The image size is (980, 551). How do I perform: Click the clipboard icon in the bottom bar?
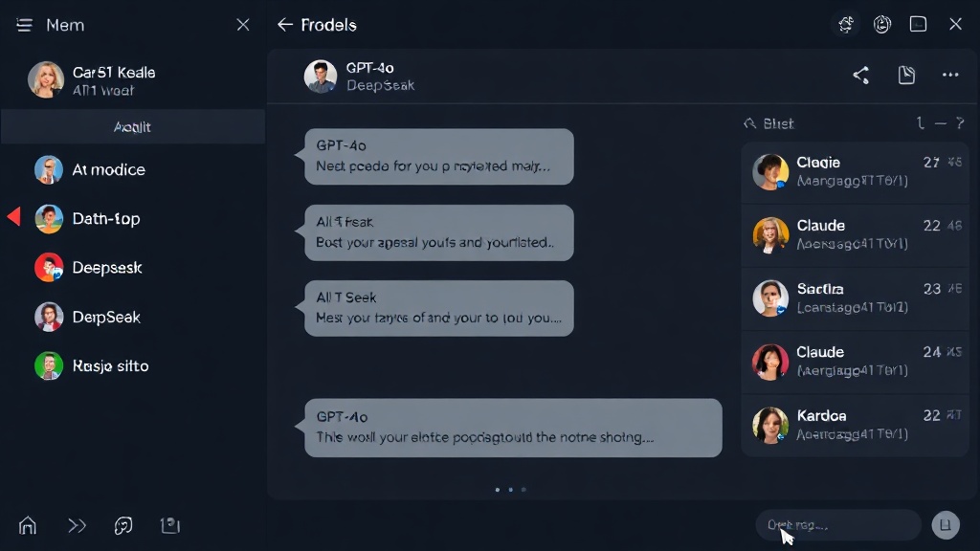pyautogui.click(x=170, y=525)
